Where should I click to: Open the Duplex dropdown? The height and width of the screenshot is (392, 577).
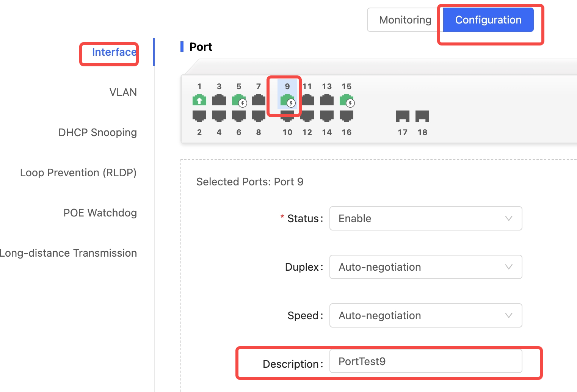click(426, 267)
